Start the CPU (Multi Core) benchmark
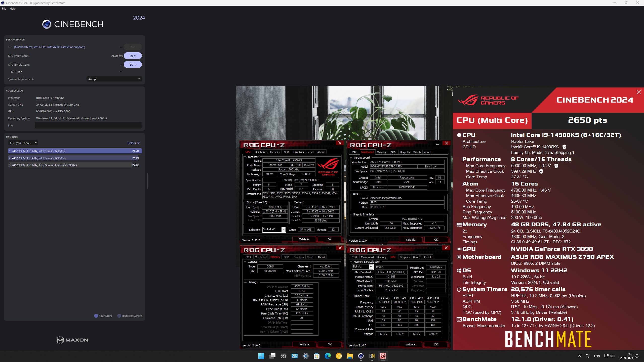The width and height of the screenshot is (644, 362). coord(133,56)
